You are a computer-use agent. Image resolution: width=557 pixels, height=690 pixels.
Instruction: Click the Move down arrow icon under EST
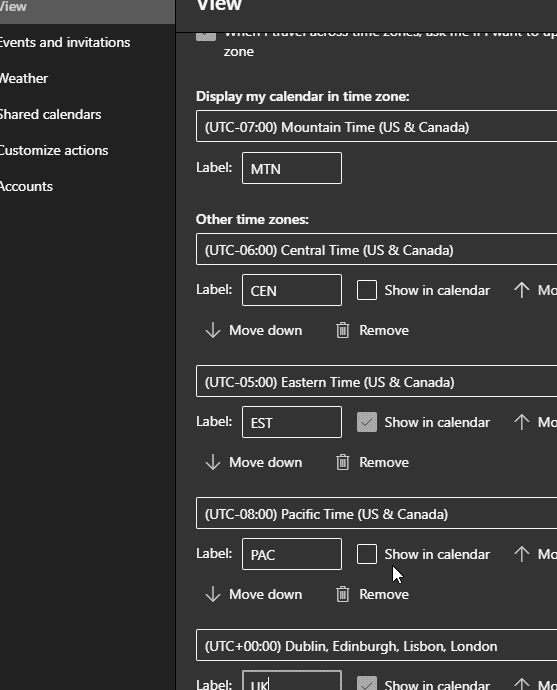click(213, 462)
